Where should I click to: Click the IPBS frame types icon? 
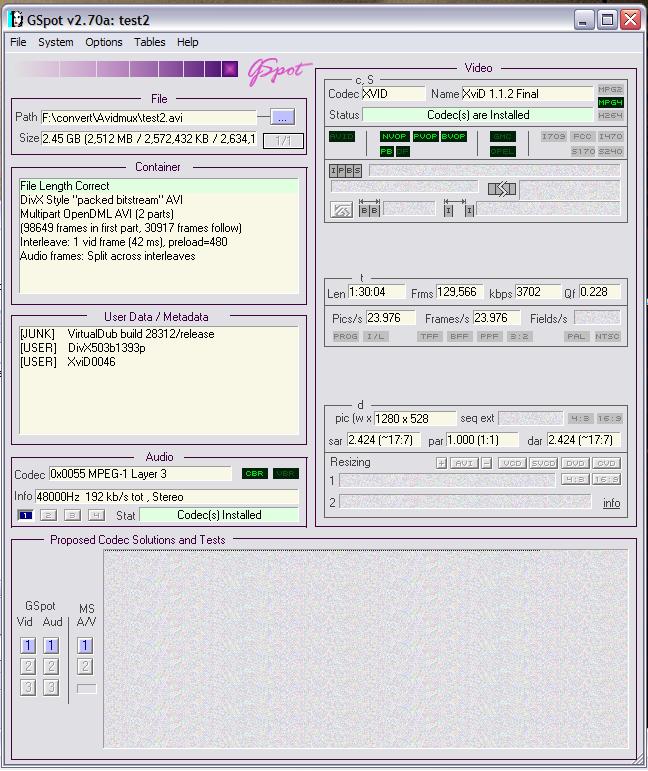pos(345,171)
